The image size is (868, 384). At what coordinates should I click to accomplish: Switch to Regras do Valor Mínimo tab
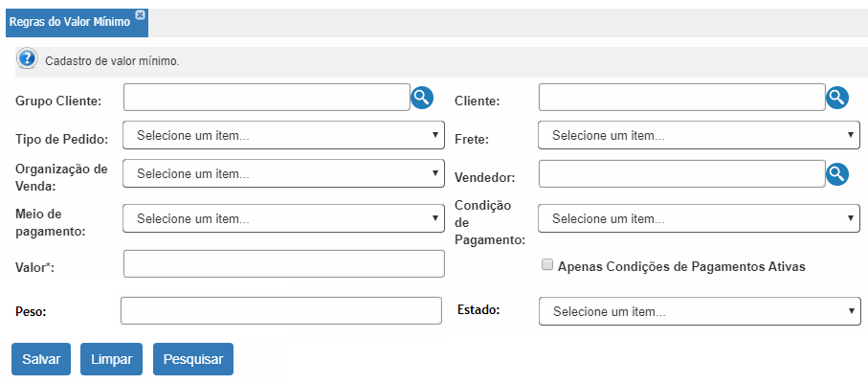click(70, 22)
